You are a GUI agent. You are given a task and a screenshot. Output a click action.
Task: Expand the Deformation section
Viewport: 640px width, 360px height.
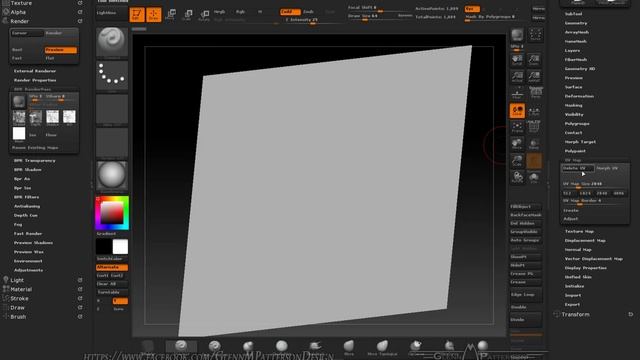579,96
